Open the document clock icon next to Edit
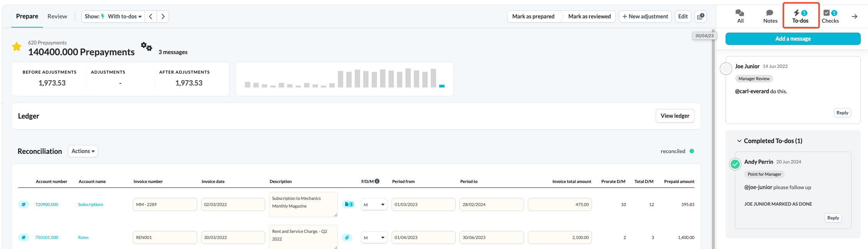 [x=701, y=16]
